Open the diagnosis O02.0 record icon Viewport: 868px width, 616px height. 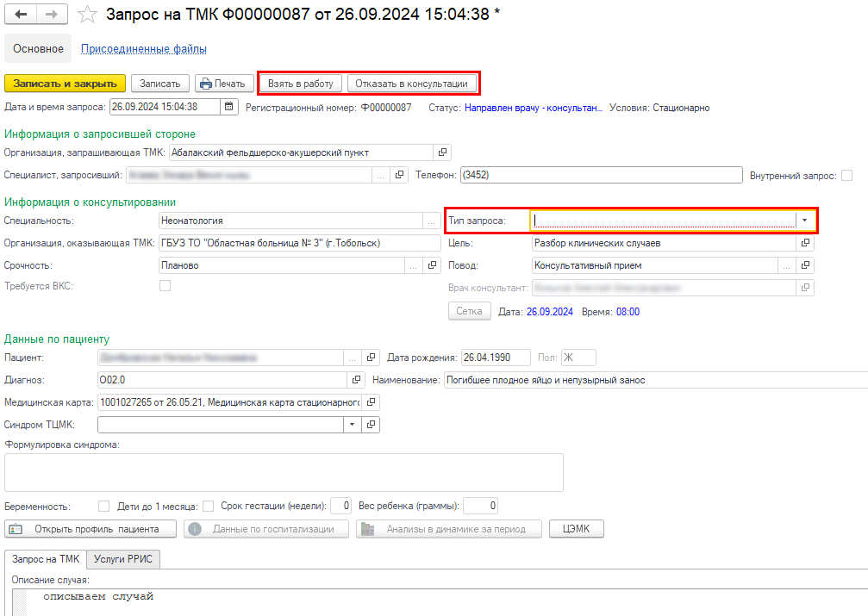pyautogui.click(x=357, y=380)
